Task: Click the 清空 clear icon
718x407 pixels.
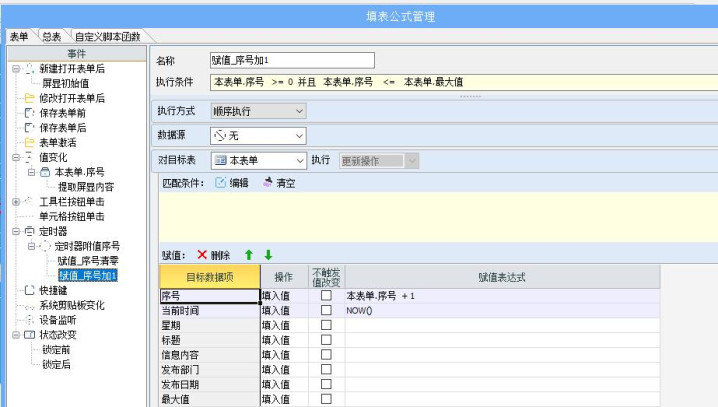Action: click(x=268, y=182)
